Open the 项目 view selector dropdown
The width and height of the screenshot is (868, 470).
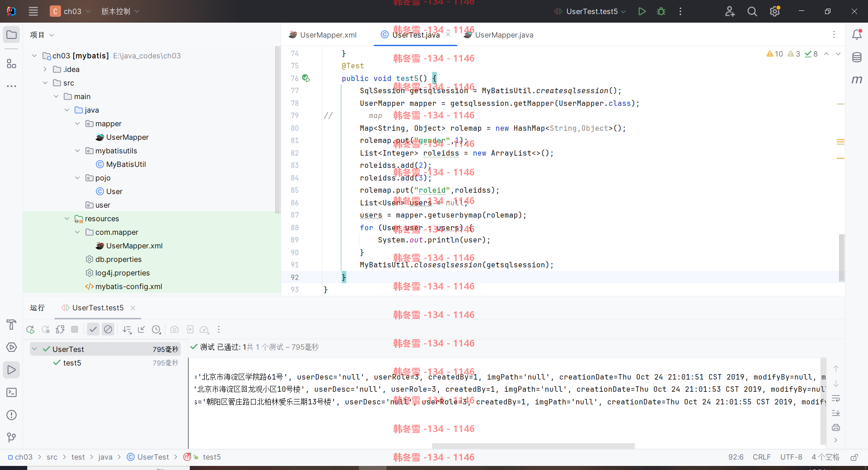42,35
